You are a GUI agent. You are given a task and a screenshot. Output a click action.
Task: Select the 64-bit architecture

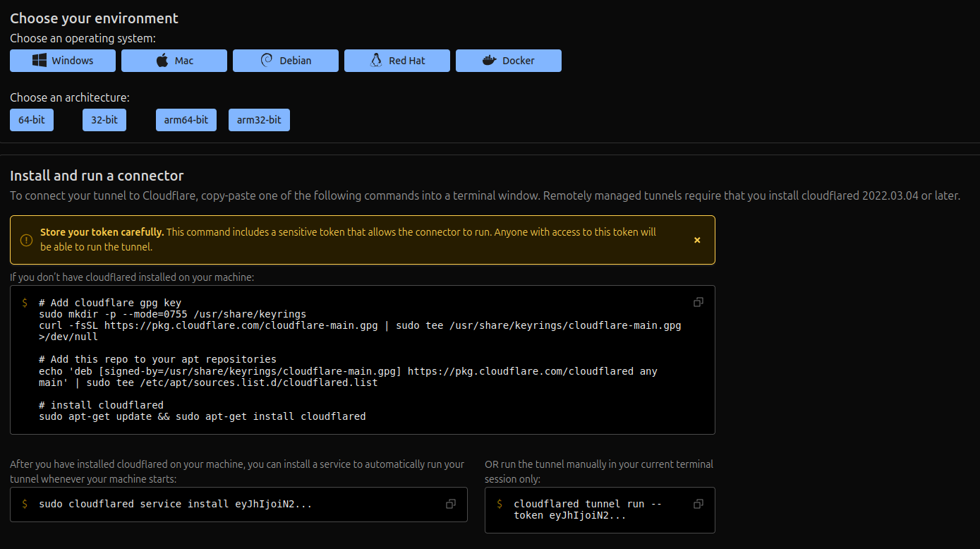pyautogui.click(x=32, y=120)
